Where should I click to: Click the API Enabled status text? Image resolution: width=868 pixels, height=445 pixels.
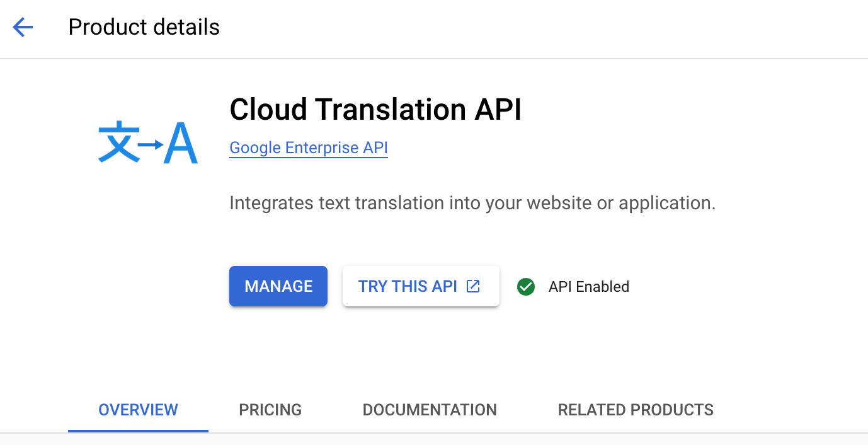[589, 287]
